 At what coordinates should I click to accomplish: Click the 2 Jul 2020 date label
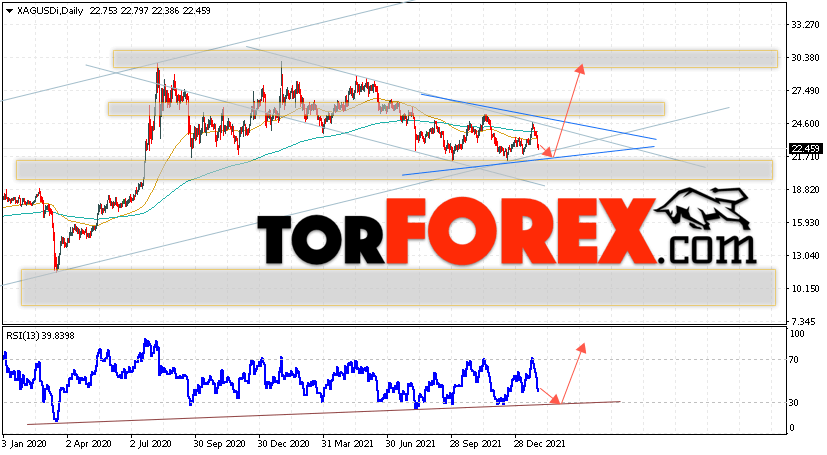coord(150,443)
